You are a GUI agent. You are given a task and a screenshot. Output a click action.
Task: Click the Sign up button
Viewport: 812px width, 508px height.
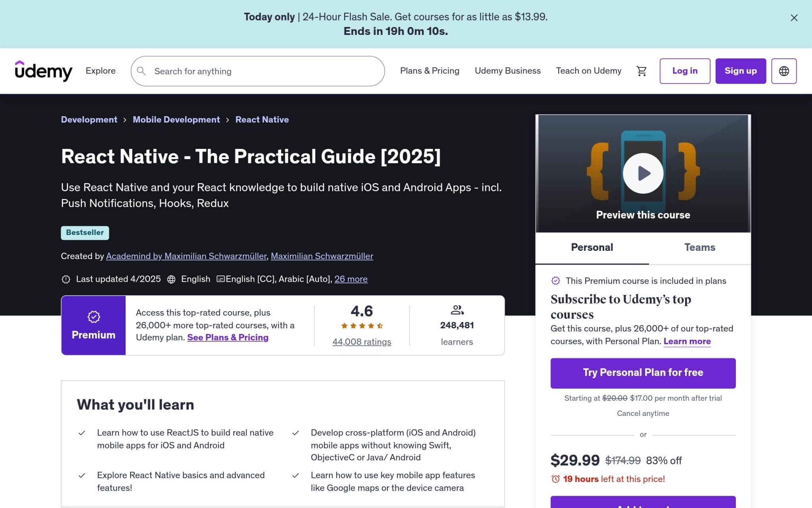(x=741, y=71)
